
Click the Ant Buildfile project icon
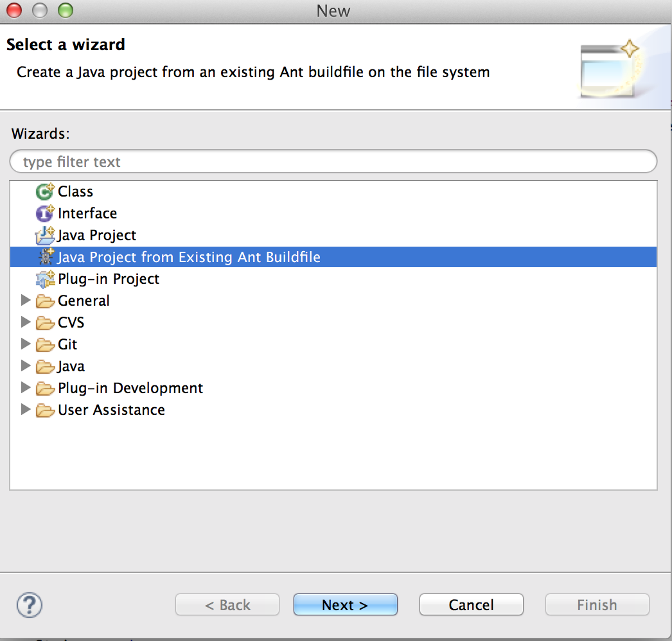[x=45, y=258]
